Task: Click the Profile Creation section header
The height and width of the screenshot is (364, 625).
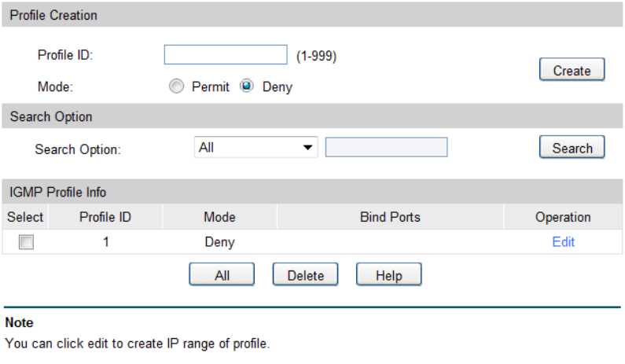Action: point(53,15)
